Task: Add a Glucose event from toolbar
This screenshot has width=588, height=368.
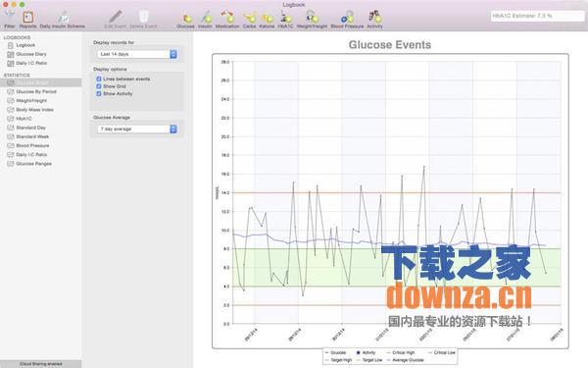Action: click(185, 19)
